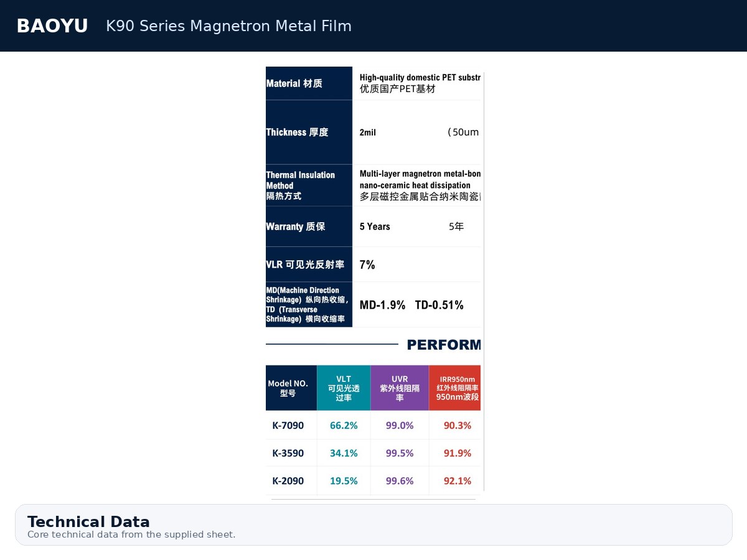The width and height of the screenshot is (747, 560).
Task: Click the Thermal Insulation Method label
Action: coord(301,185)
